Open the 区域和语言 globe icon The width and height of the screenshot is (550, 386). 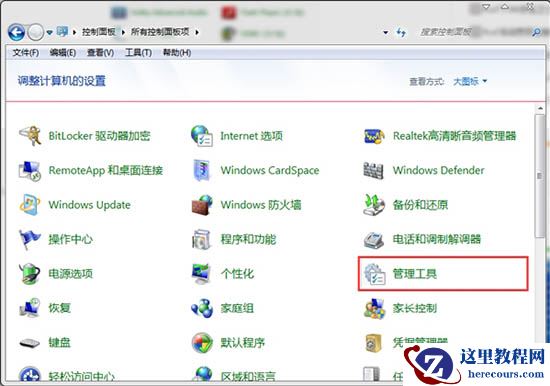(202, 374)
